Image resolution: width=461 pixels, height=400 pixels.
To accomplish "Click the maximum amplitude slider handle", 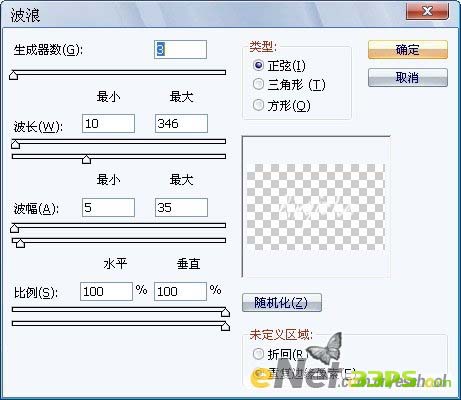I will 21,243.
